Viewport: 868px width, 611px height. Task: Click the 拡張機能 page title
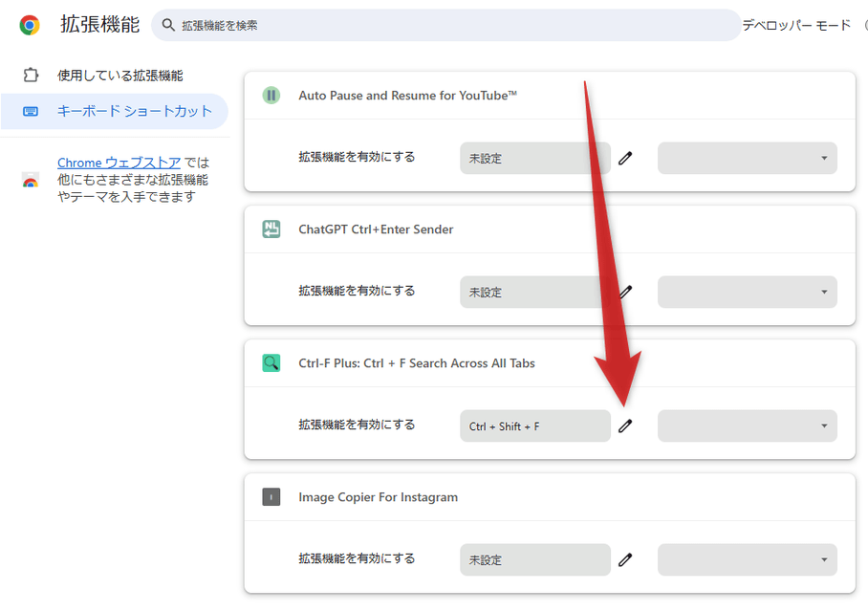click(x=100, y=25)
